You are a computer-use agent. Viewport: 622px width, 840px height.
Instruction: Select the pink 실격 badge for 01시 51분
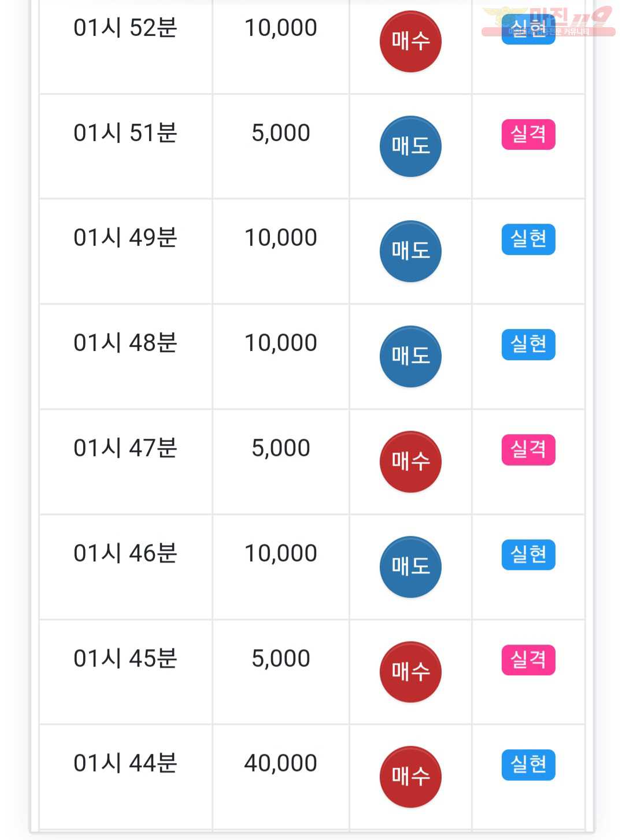tap(528, 134)
